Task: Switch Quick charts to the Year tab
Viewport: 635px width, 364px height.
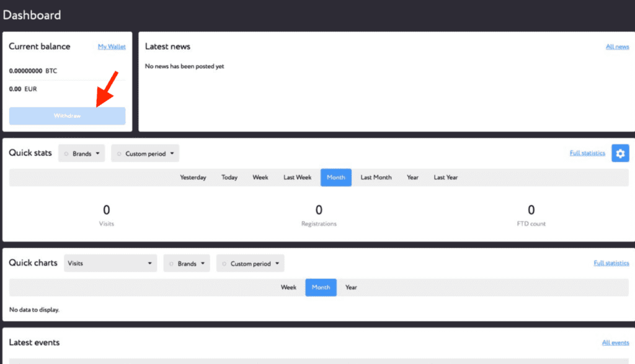Action: click(351, 287)
